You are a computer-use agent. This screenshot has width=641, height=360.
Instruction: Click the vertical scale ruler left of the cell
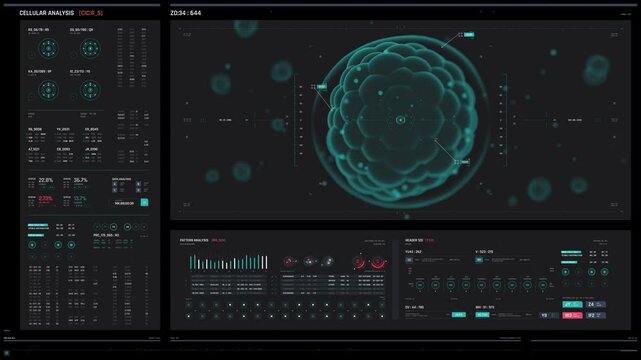tap(298, 120)
